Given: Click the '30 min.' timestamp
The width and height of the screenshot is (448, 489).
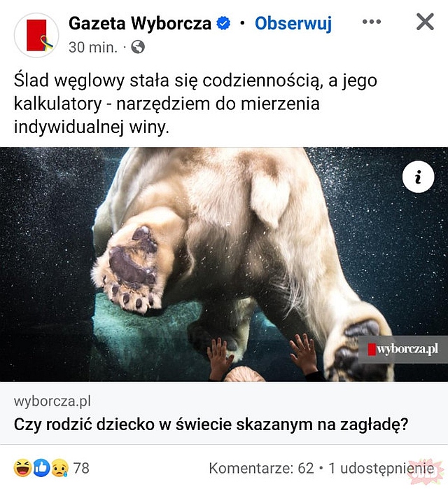Looking at the screenshot, I should point(93,48).
